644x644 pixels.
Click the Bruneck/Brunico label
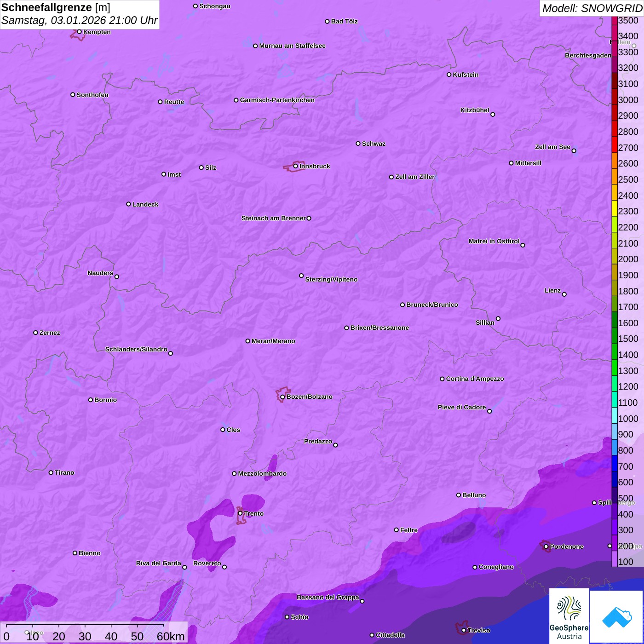[432, 305]
